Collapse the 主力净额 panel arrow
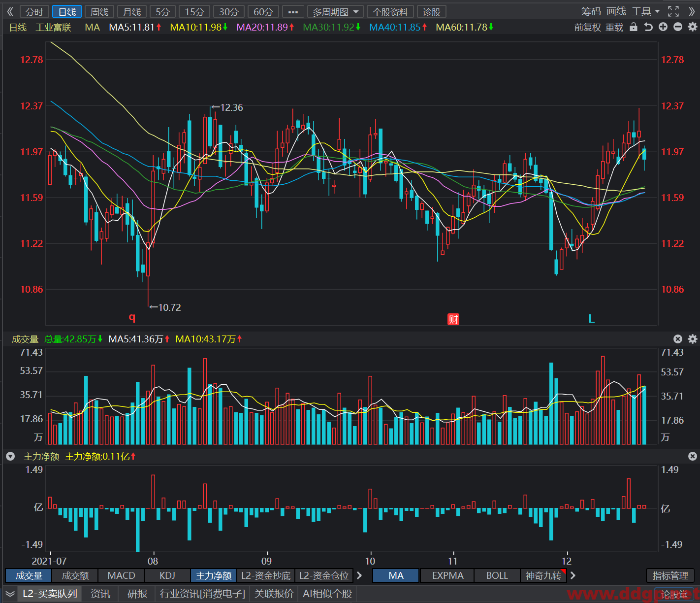This screenshot has height=603, width=700. (10, 457)
